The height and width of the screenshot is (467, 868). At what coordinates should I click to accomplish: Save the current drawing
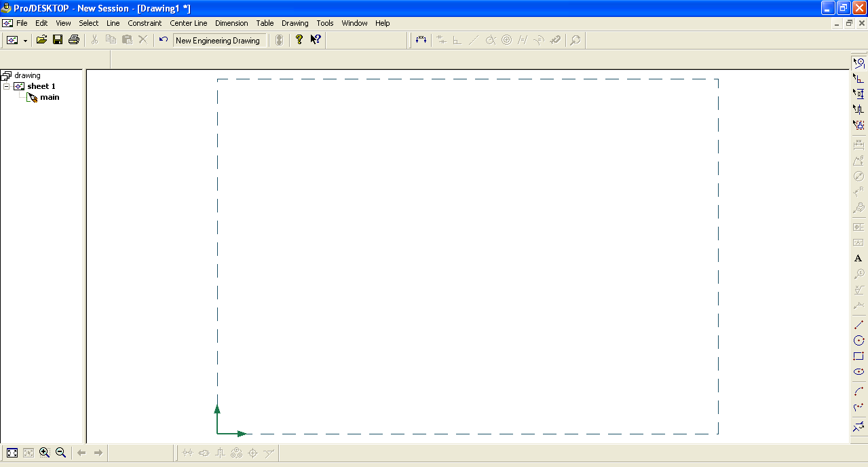(x=58, y=39)
